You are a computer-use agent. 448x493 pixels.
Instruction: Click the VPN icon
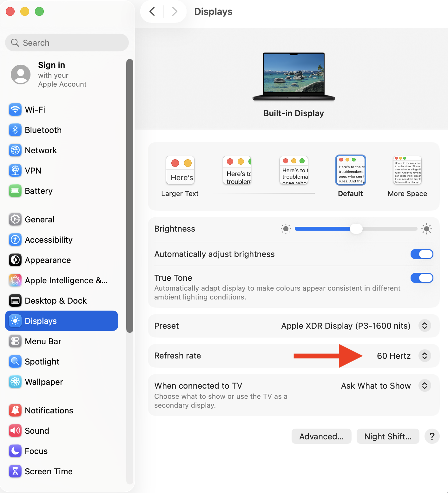click(15, 171)
